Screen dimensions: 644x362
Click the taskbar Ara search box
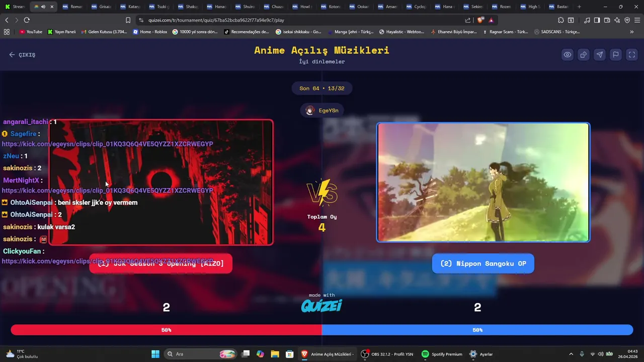tap(201, 354)
